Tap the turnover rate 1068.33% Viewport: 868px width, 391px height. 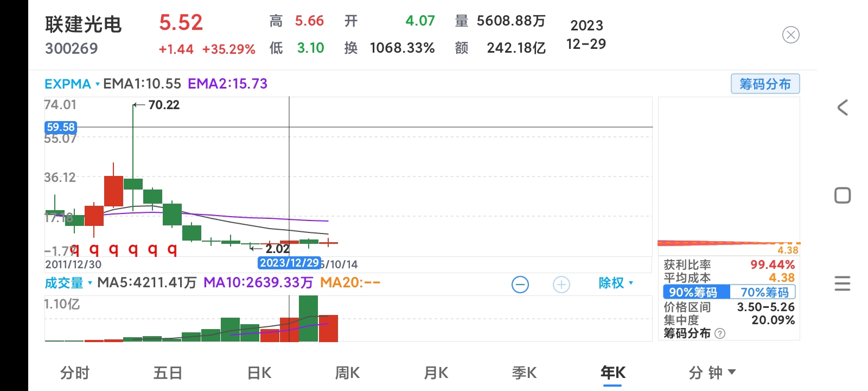click(403, 48)
